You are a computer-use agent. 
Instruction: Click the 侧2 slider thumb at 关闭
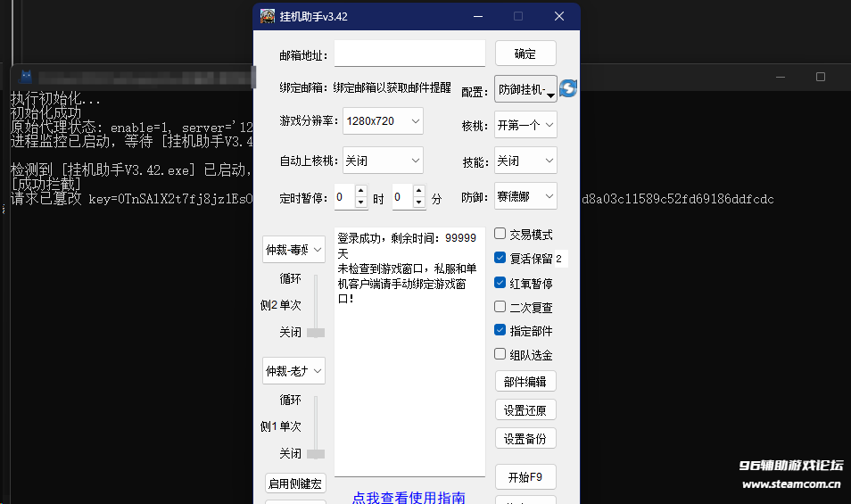(316, 333)
